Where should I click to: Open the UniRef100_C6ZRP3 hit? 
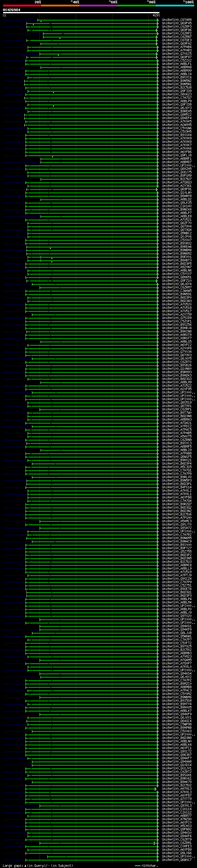click(176, 26)
